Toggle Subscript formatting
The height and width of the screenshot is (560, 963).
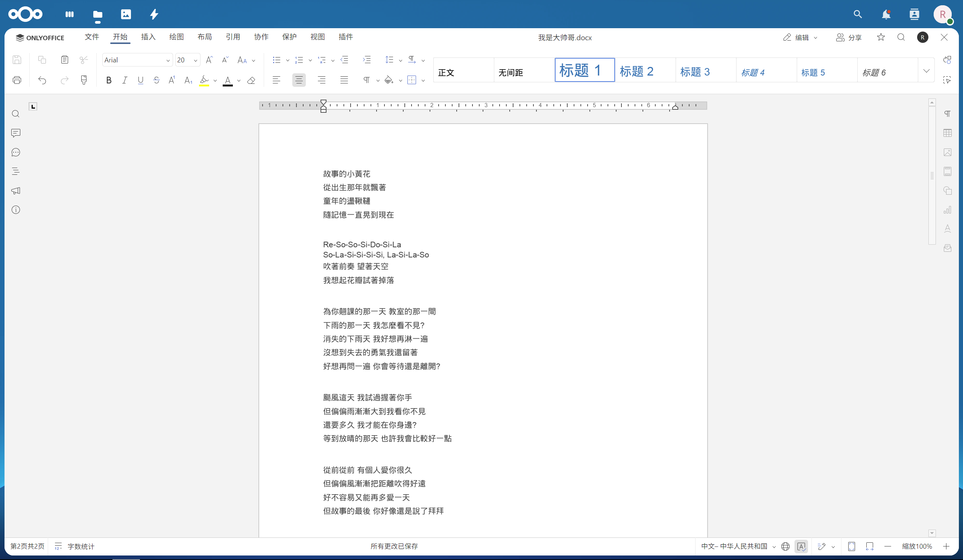[188, 80]
